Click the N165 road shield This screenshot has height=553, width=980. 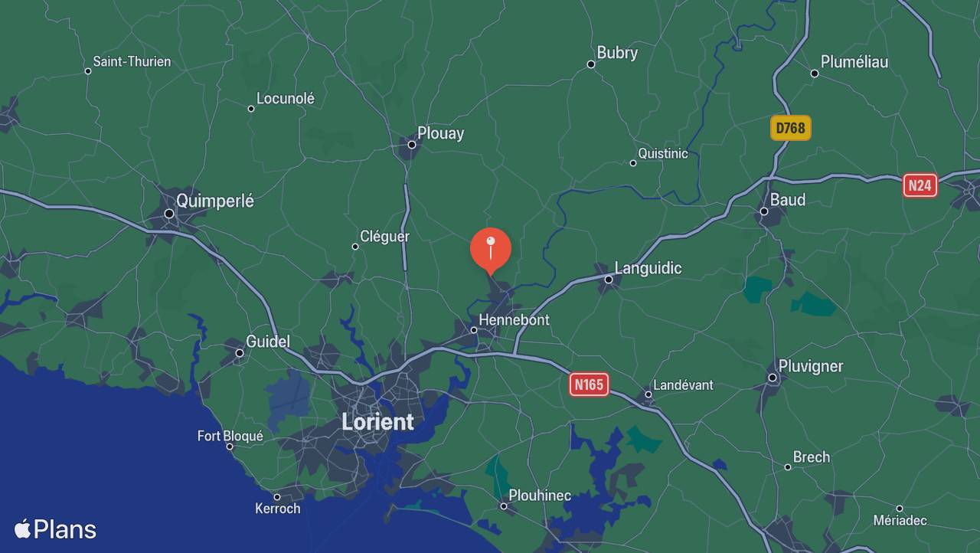(589, 384)
